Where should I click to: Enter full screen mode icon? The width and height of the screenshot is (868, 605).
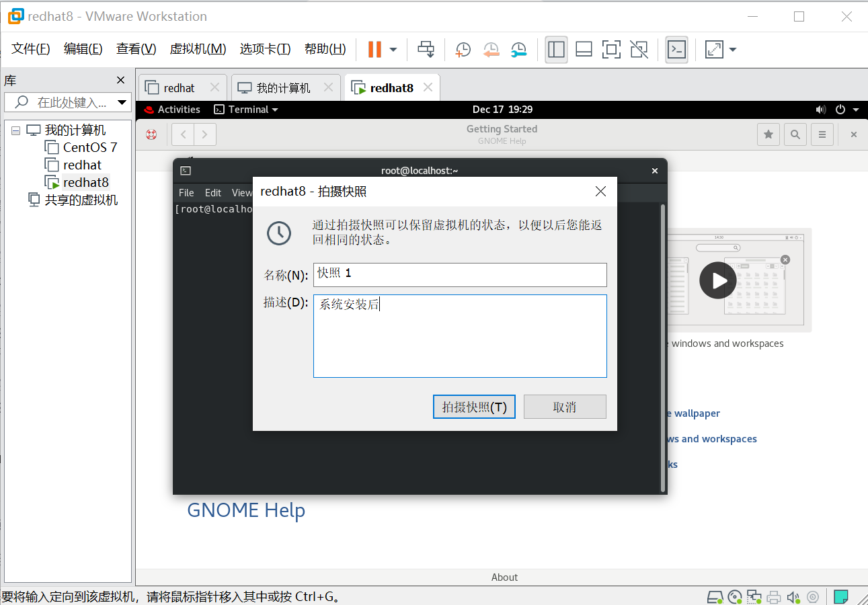click(x=611, y=49)
